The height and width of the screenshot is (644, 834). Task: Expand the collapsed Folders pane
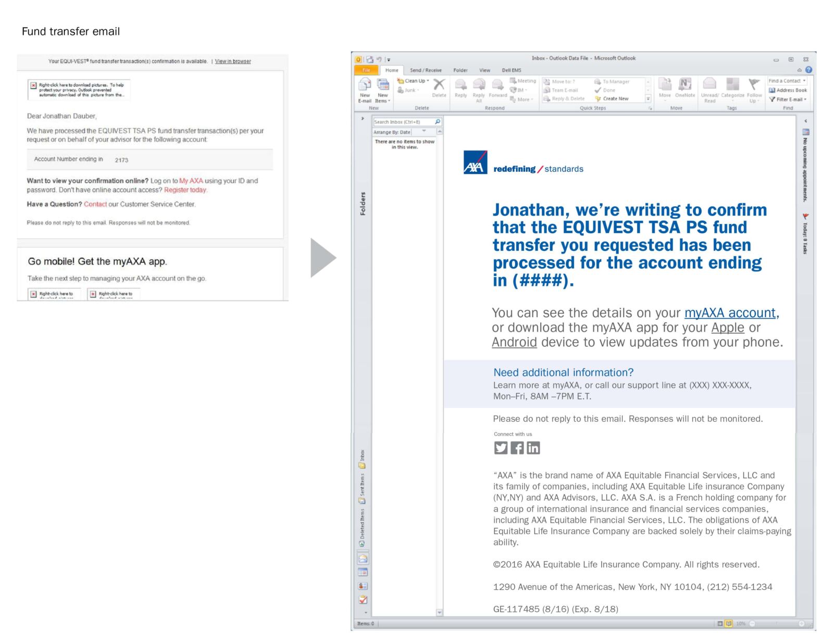point(363,119)
